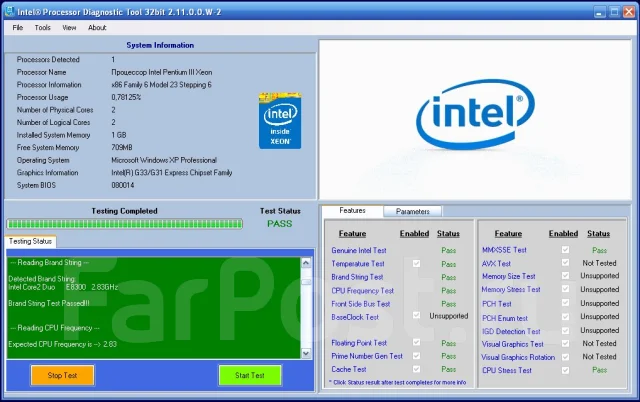Viewport: 640px width, 402px height.
Task: Click the Genuine Intel Test feature label
Action: pyautogui.click(x=359, y=251)
